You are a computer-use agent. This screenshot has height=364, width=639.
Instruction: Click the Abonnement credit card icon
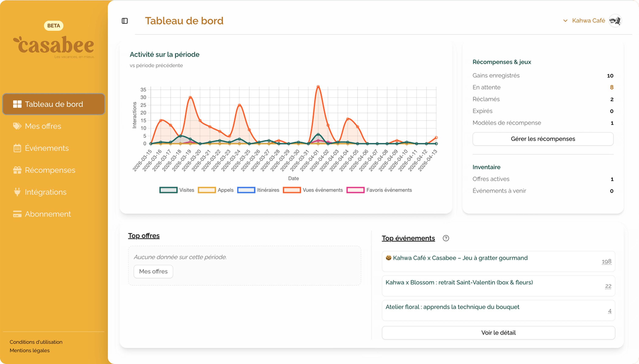(x=17, y=214)
